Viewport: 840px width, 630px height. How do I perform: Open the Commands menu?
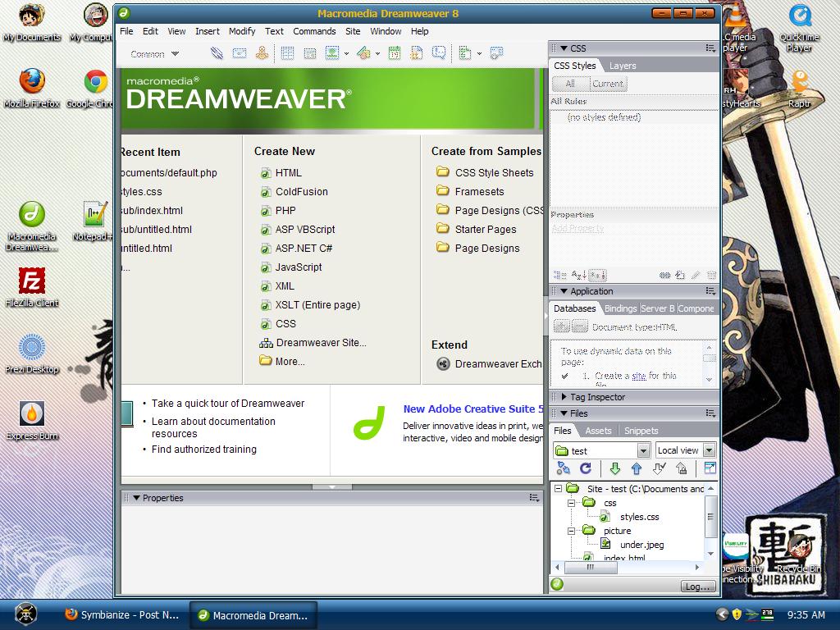[314, 31]
